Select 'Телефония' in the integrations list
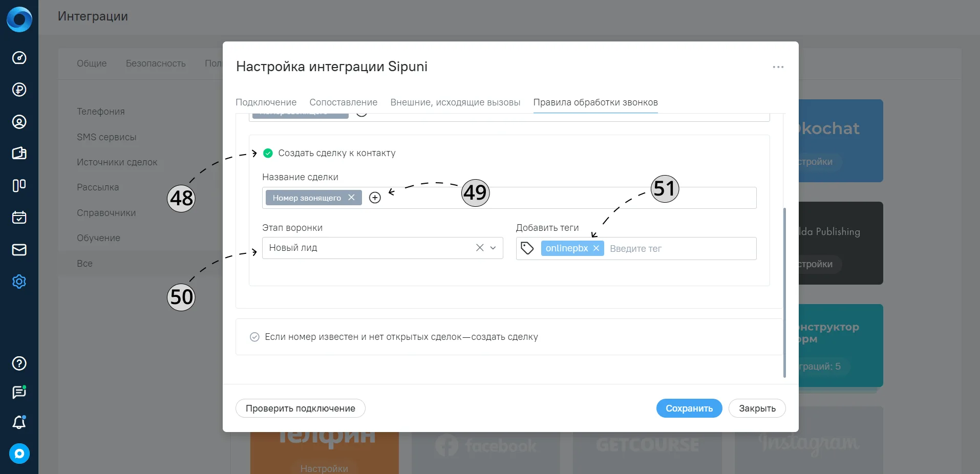The height and width of the screenshot is (474, 980). pyautogui.click(x=101, y=112)
